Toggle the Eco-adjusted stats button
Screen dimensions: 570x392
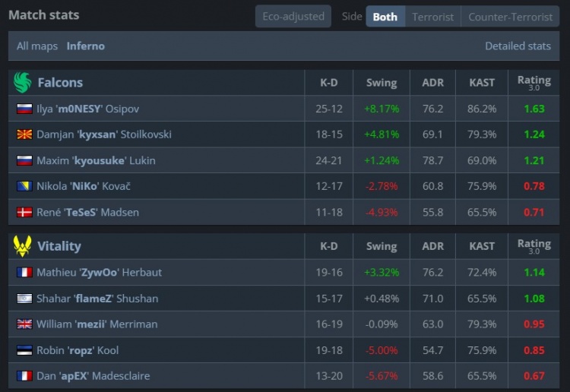click(293, 16)
